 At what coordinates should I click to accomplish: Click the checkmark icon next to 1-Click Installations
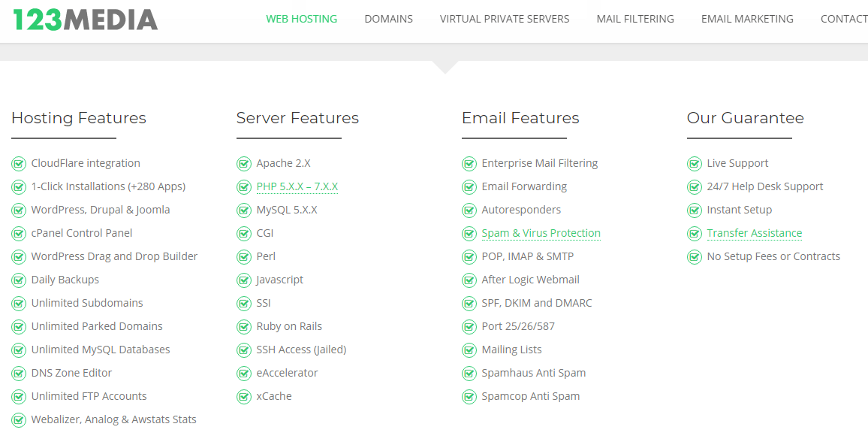point(19,187)
